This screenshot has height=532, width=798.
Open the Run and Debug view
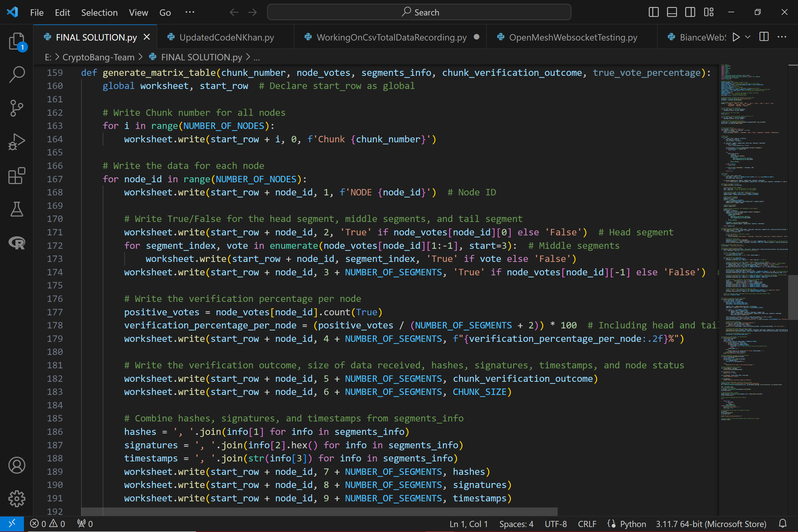16,142
